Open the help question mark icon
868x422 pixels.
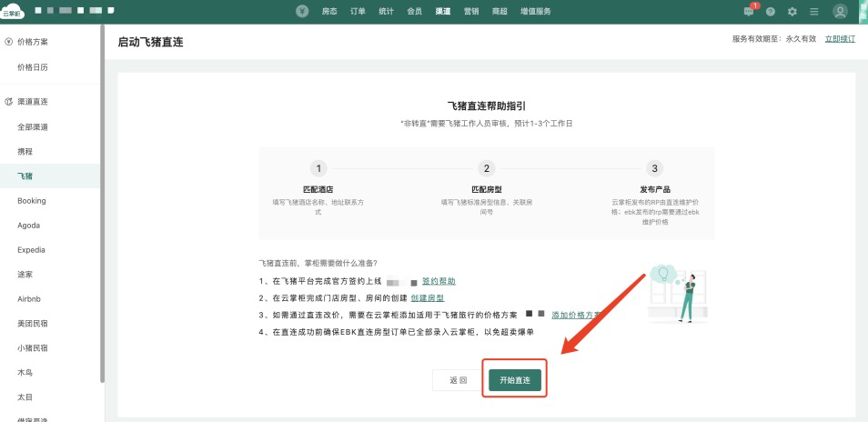point(771,12)
